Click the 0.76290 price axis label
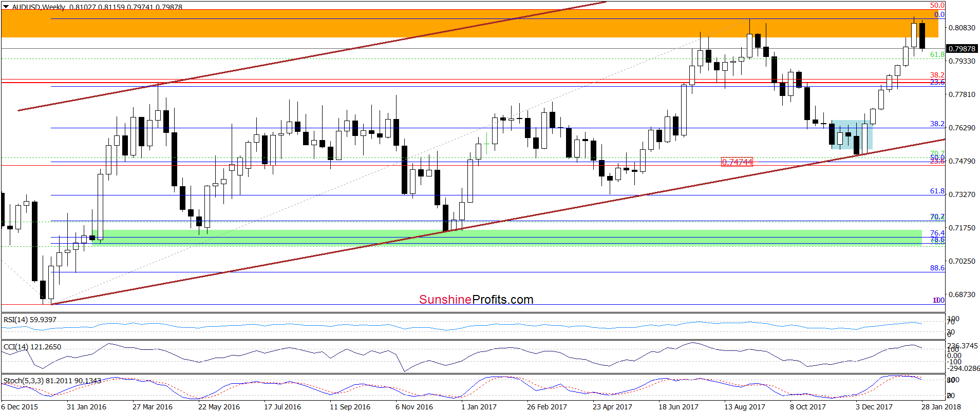980x414 pixels. tap(962, 128)
